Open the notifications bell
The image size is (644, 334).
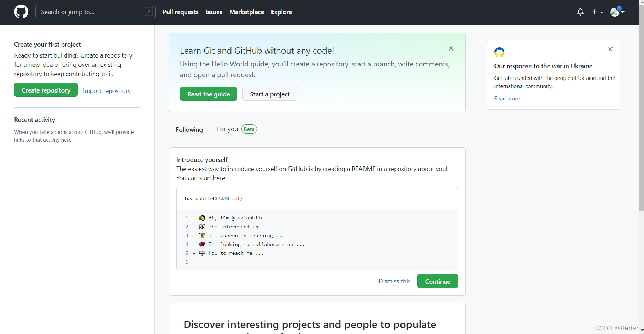[x=580, y=12]
